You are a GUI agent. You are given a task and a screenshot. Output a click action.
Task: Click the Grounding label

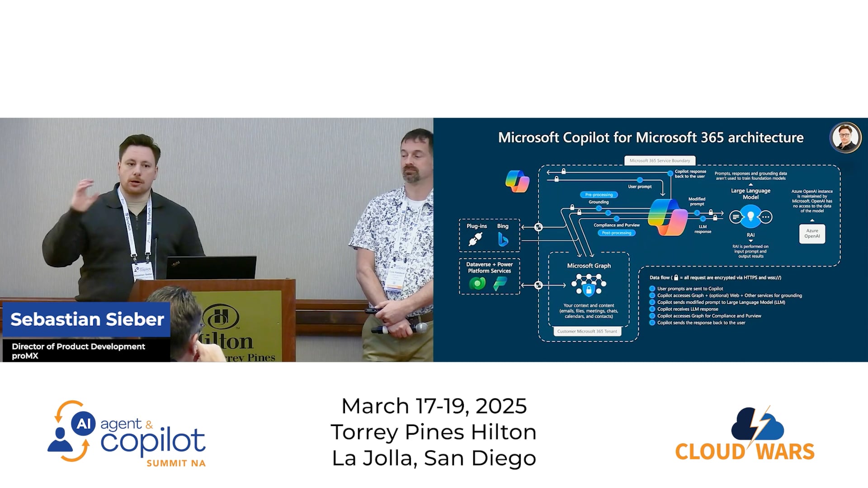pos(599,202)
